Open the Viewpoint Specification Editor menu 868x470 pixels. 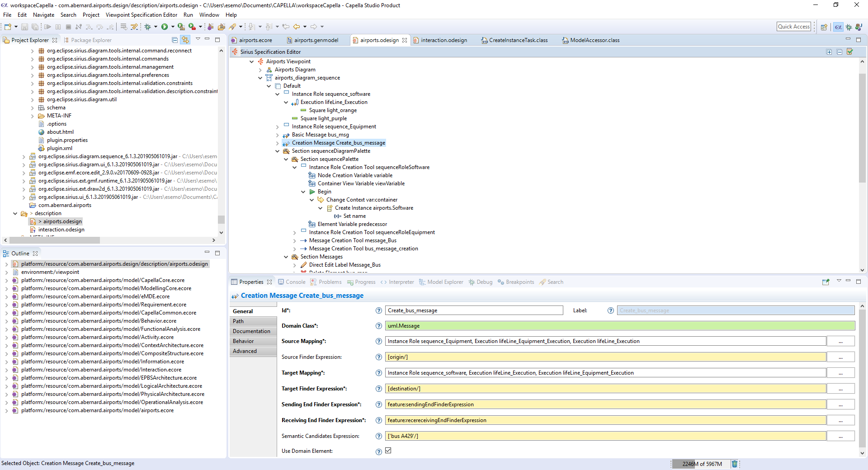[142, 15]
